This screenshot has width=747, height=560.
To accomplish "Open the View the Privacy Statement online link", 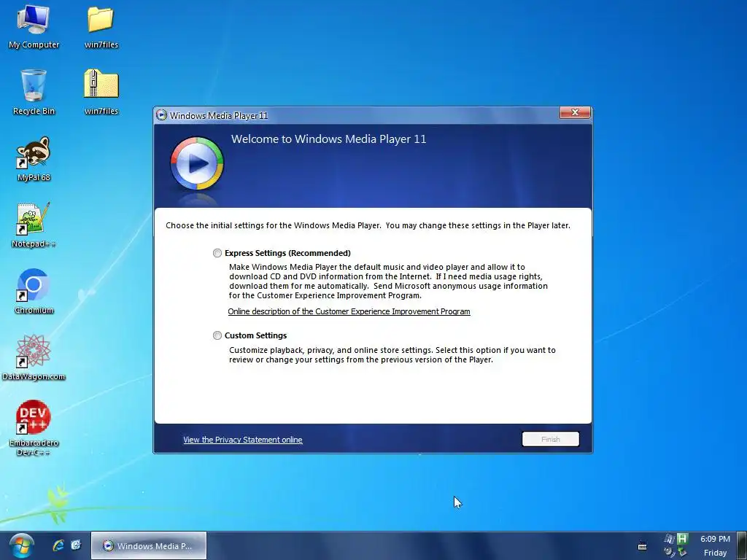I will [242, 440].
